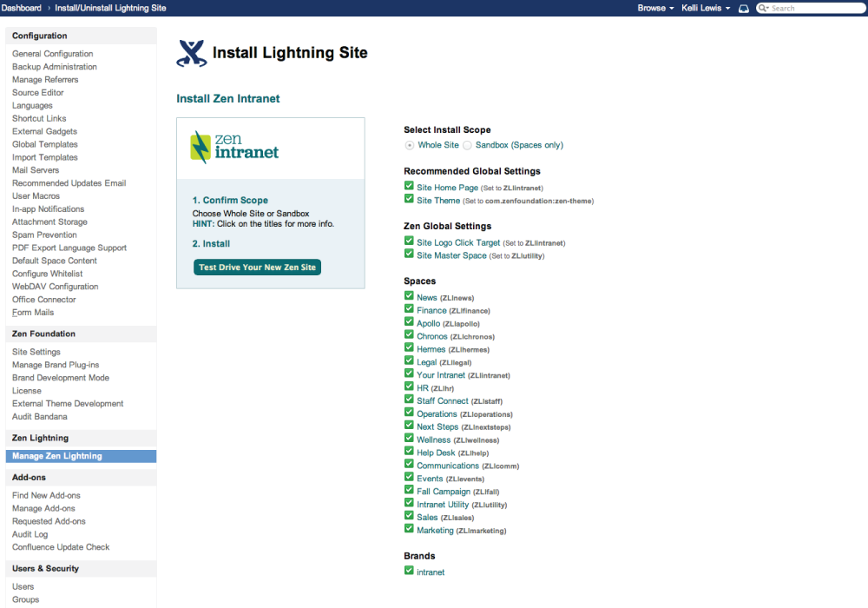Open Brand Development Mode link
868x608 pixels.
tap(61, 378)
